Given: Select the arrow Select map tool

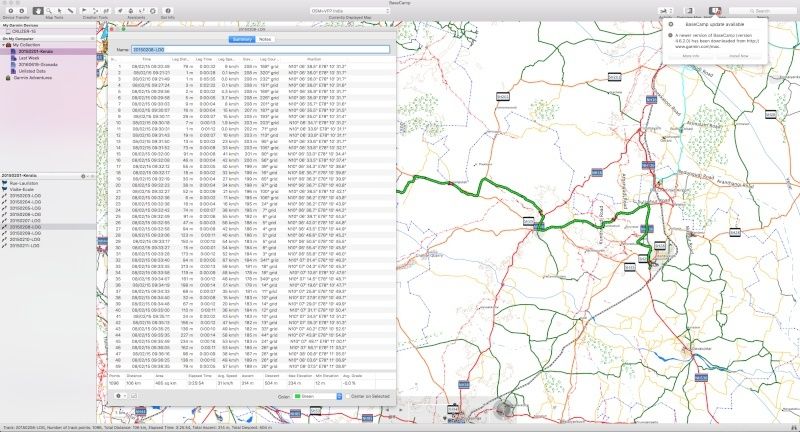Looking at the screenshot, I should pyautogui.click(x=60, y=10).
